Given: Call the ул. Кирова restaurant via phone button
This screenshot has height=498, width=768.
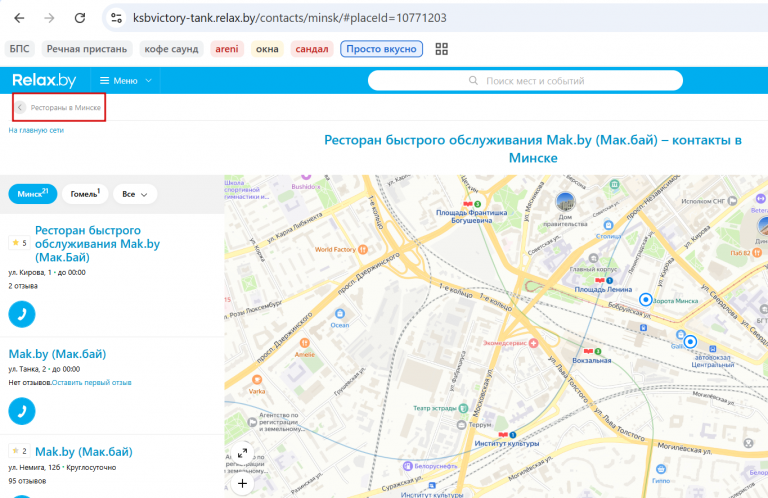Looking at the screenshot, I should click(22, 314).
